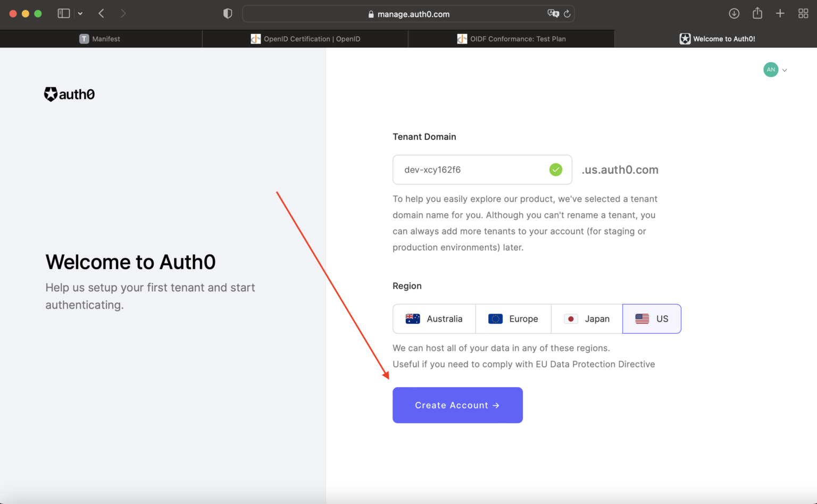This screenshot has width=817, height=504.
Task: Open the Share menu icon
Action: (757, 13)
